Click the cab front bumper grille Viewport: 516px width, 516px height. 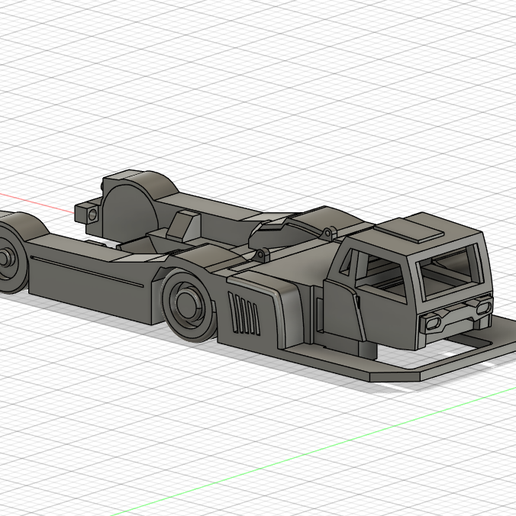(457, 315)
